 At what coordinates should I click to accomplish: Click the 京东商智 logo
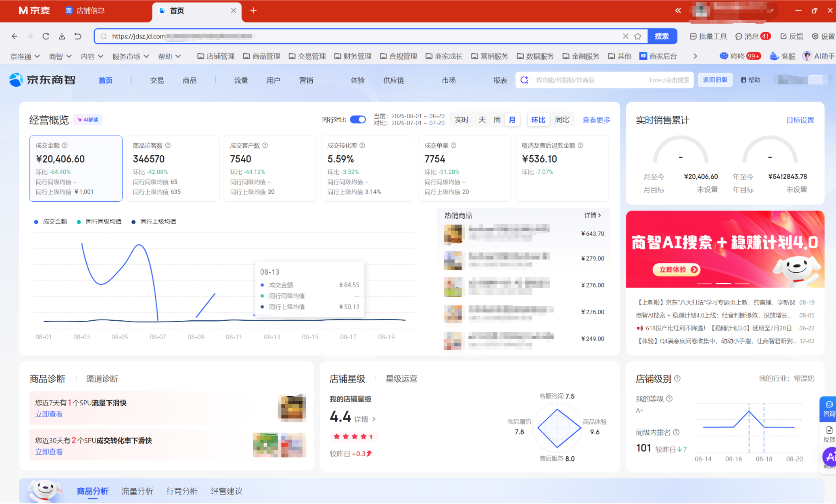coord(42,80)
